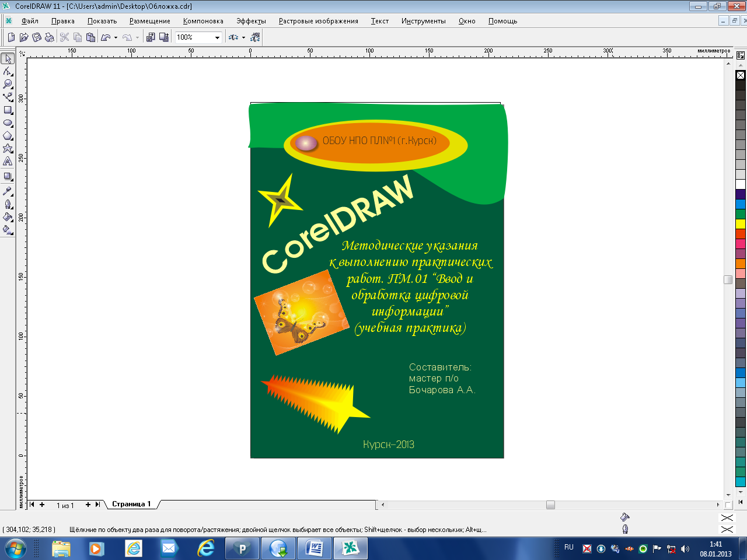Open Internet Explorer from the taskbar
This screenshot has height=560, width=747.
(x=206, y=549)
